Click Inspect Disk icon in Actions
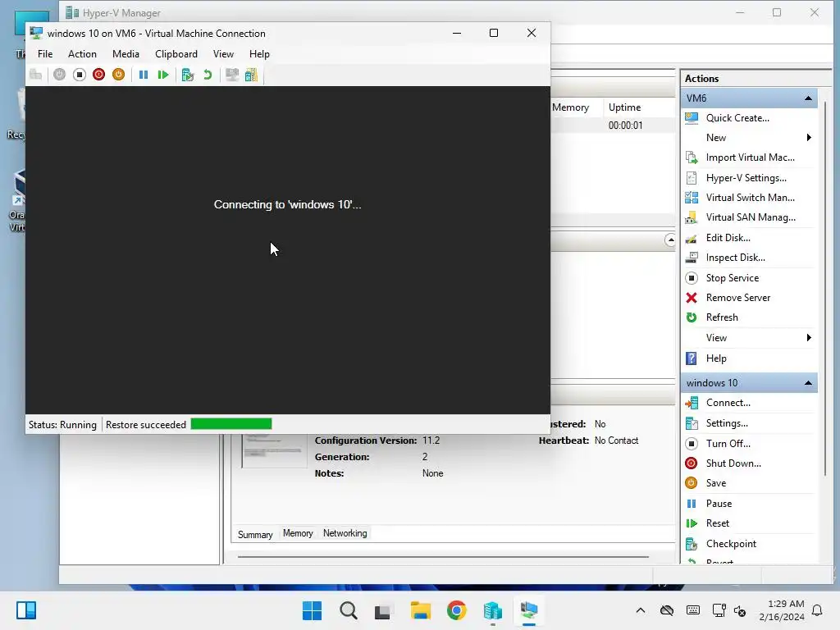The width and height of the screenshot is (840, 630). [692, 258]
